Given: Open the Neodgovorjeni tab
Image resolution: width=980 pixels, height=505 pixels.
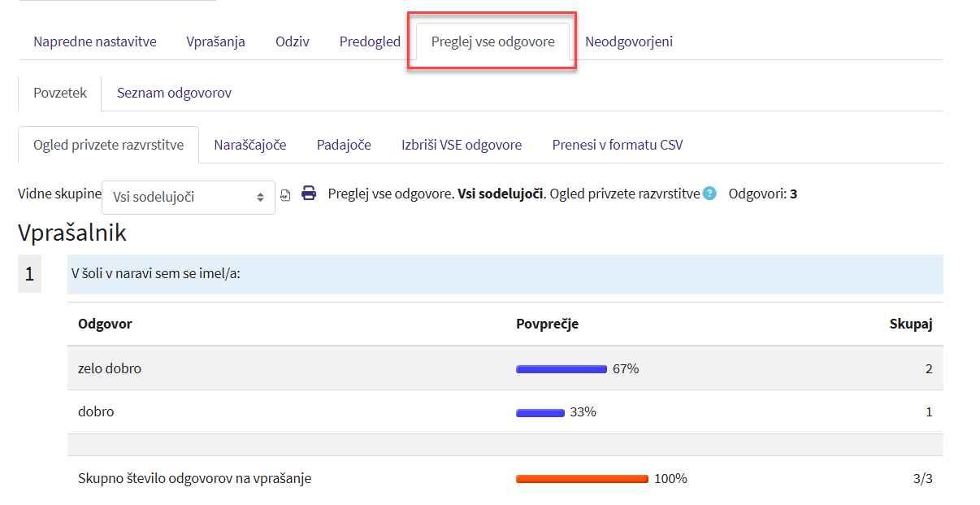Looking at the screenshot, I should click(629, 41).
